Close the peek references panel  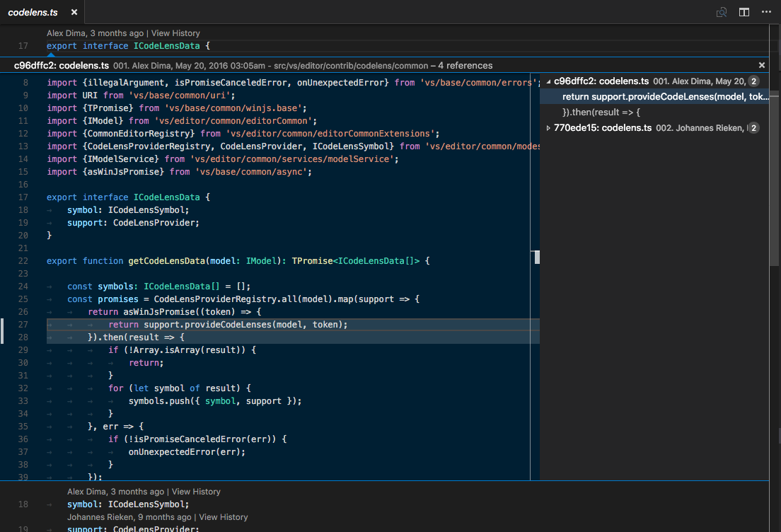762,65
